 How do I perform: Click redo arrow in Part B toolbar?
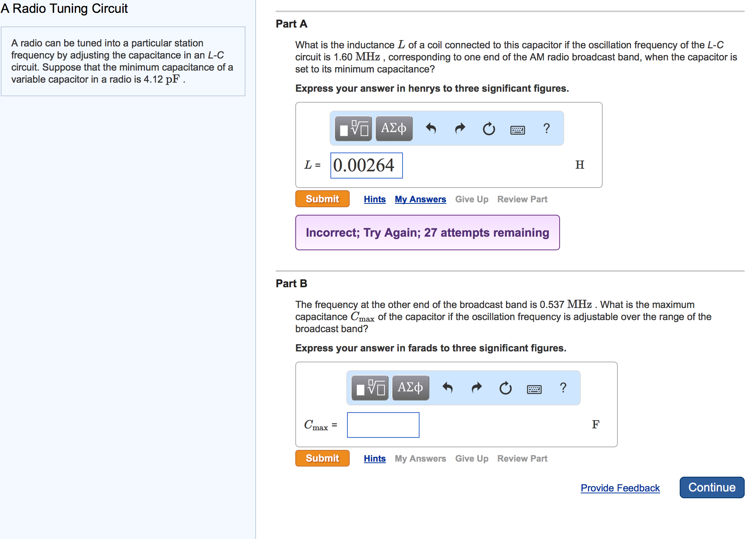pyautogui.click(x=477, y=388)
